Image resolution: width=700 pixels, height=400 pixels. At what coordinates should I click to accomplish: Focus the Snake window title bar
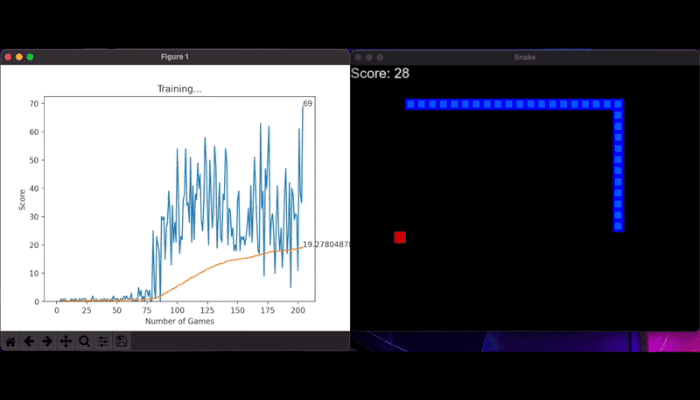[x=524, y=57]
